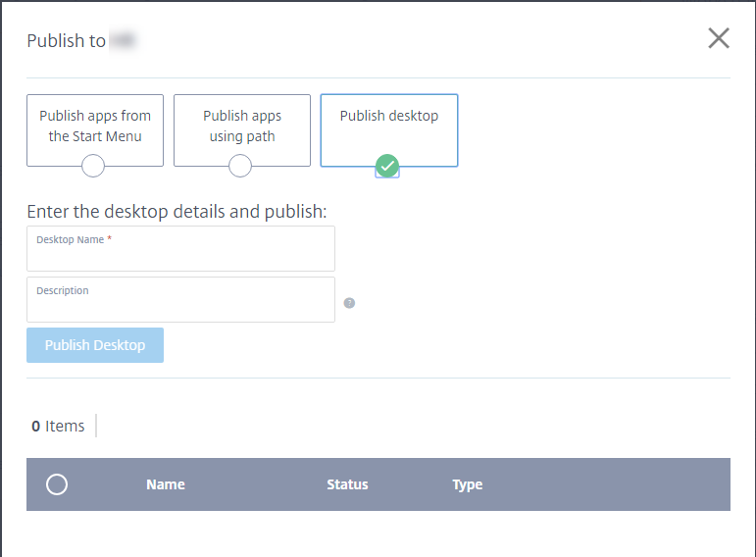The image size is (756, 557).
Task: Click the description help question mark icon
Action: (x=349, y=303)
